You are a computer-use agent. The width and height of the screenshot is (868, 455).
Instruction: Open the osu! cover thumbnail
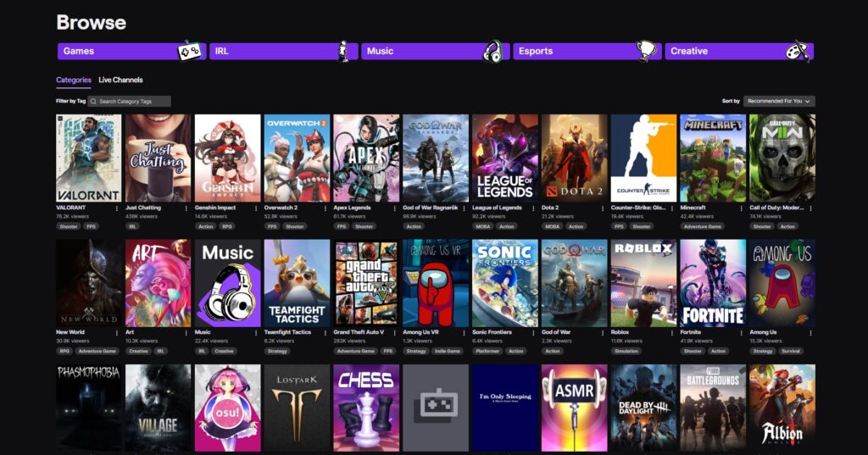coord(227,408)
